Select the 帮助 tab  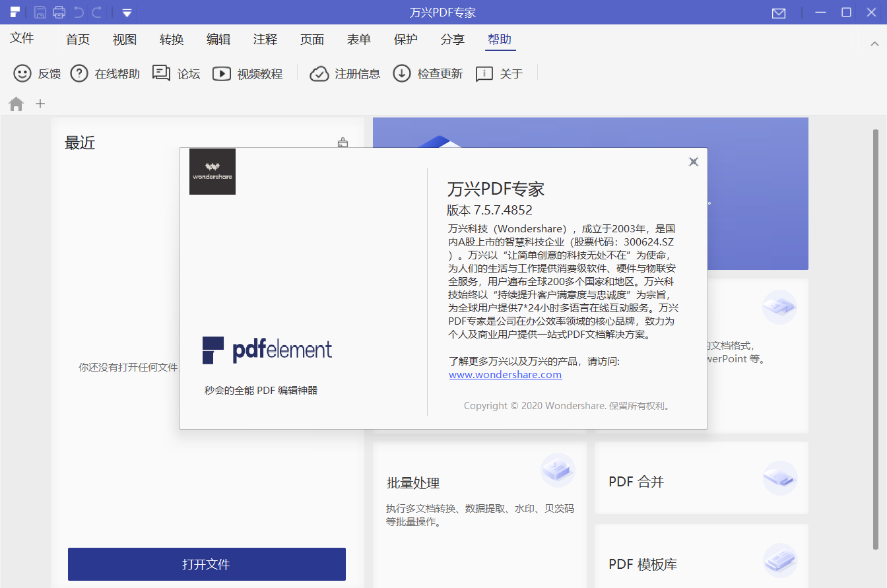500,40
